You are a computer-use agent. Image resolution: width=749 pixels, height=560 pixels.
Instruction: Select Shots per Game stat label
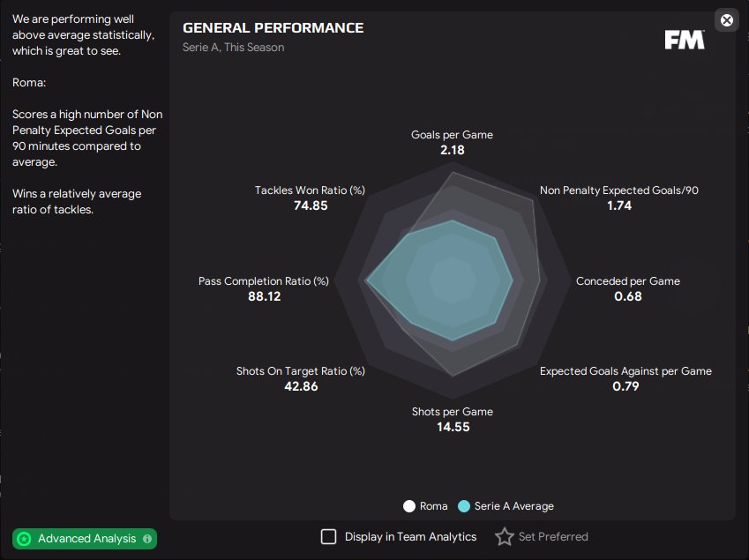pos(452,412)
